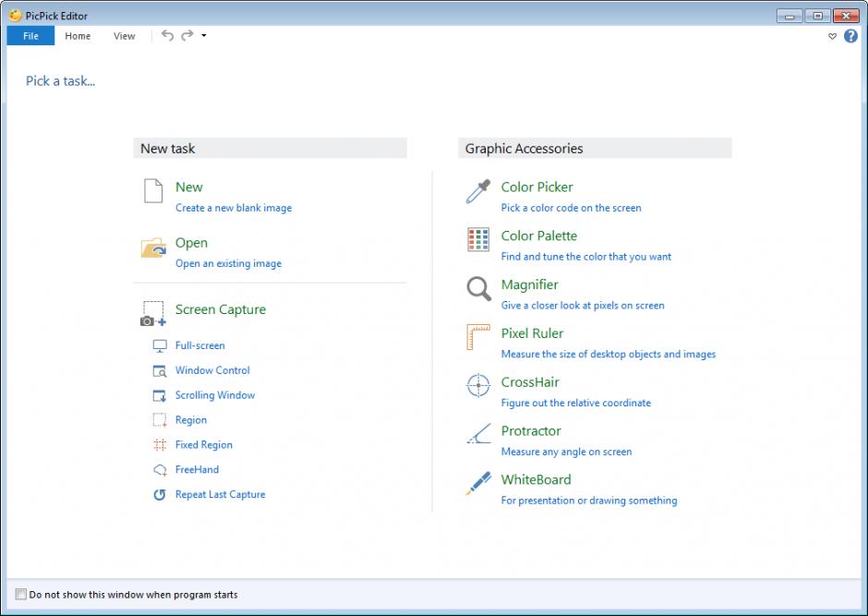Click the Screen Capture camera icon
This screenshot has height=616, width=868.
(x=152, y=313)
